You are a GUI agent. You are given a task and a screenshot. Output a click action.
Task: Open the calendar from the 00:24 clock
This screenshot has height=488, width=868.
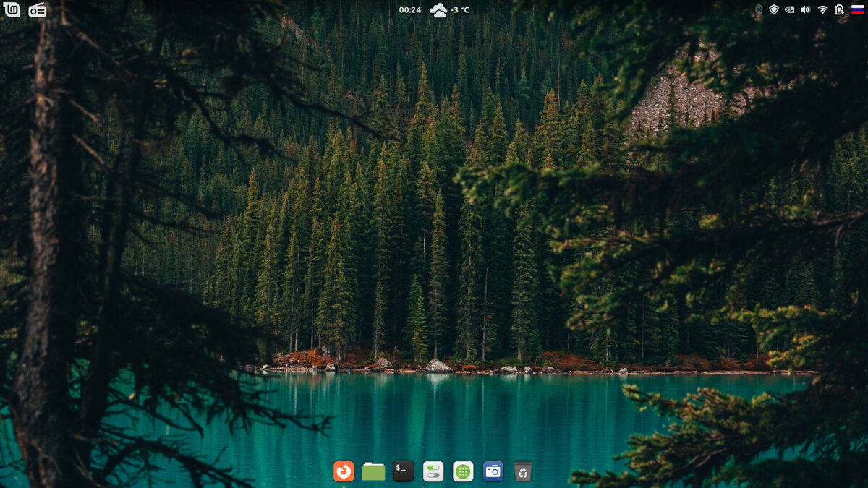410,10
